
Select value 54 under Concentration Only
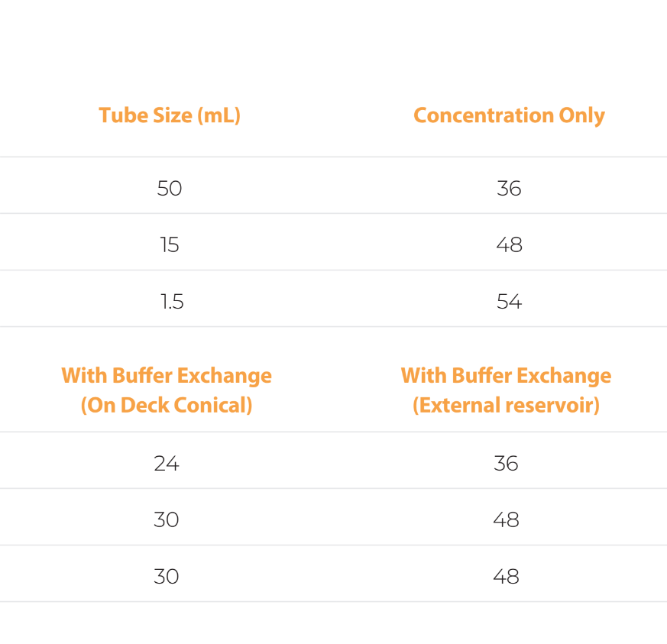[509, 302]
